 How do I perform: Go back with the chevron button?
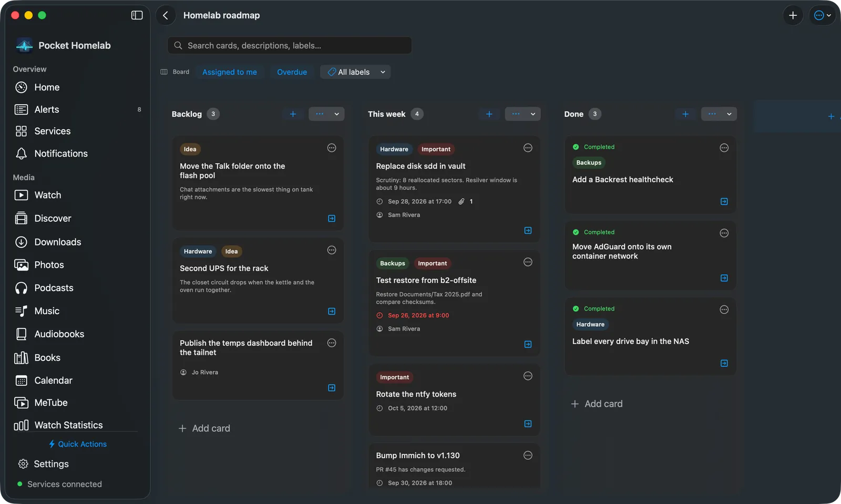pyautogui.click(x=166, y=15)
